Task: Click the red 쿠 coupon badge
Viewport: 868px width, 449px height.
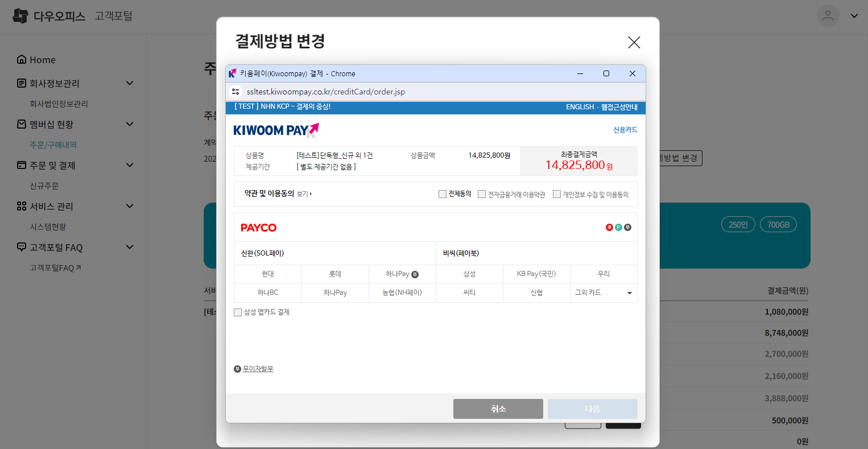Action: pyautogui.click(x=609, y=228)
